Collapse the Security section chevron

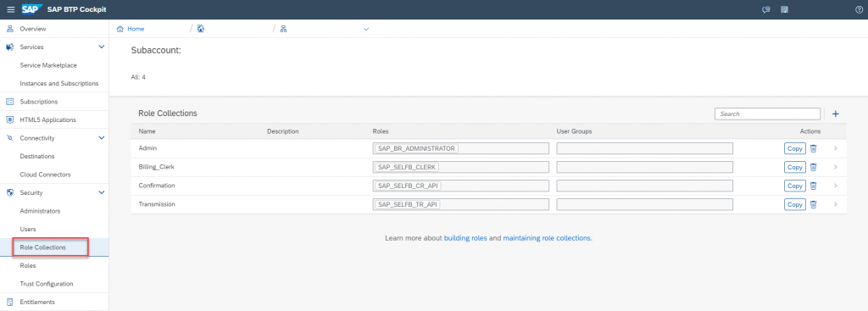(x=102, y=192)
